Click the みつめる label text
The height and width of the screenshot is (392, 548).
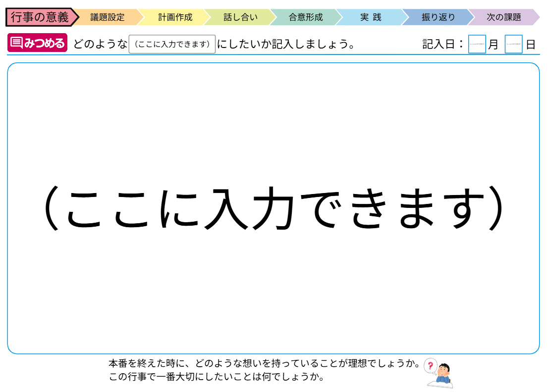[44, 44]
